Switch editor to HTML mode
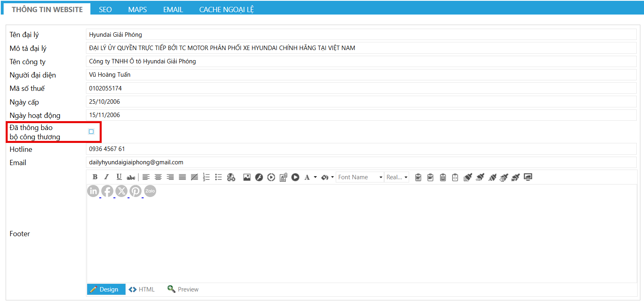 point(142,289)
